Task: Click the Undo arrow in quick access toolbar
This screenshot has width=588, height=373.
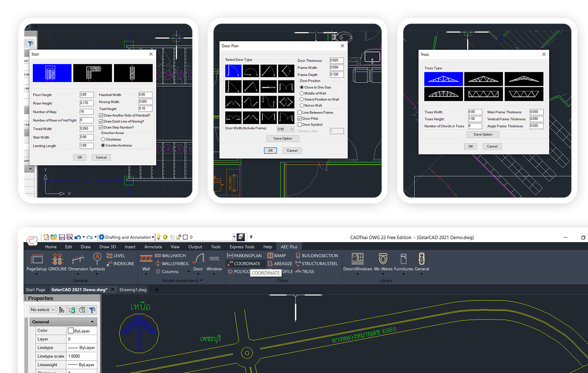Action: tap(78, 237)
